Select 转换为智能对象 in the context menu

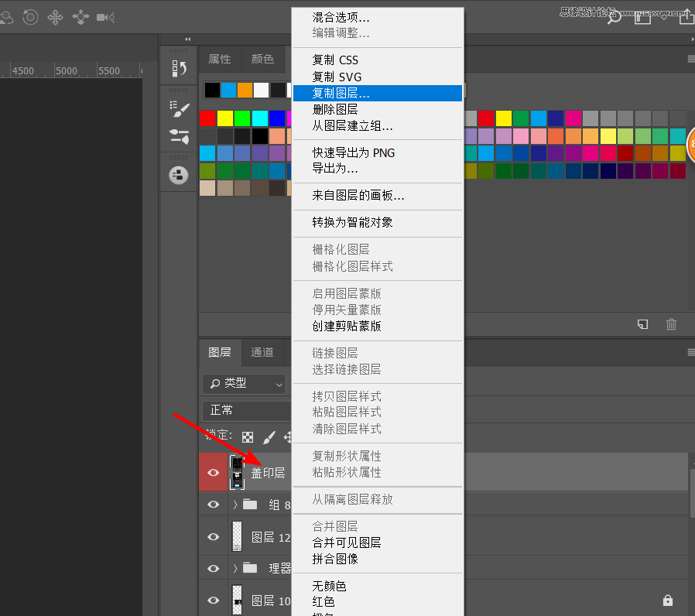click(x=352, y=222)
